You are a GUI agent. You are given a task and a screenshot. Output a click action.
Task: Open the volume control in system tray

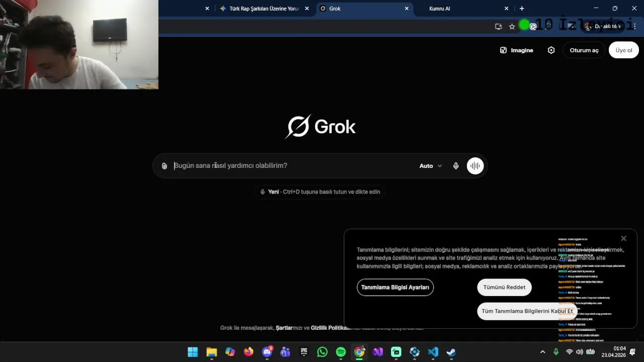pos(580,352)
